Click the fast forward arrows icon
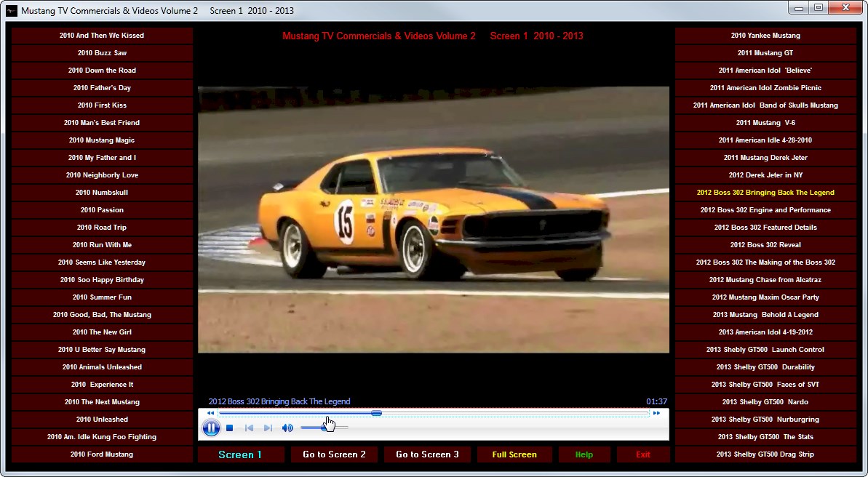 (656, 413)
